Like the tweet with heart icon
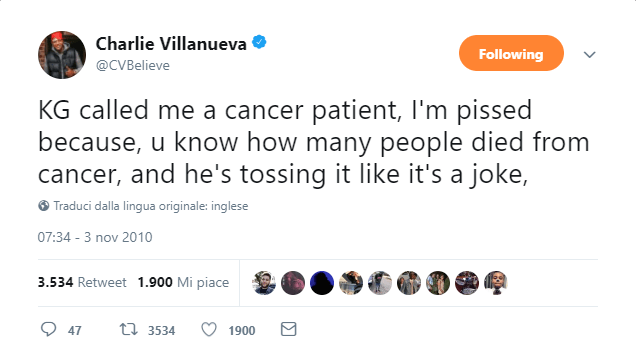The image size is (636, 361). (209, 329)
